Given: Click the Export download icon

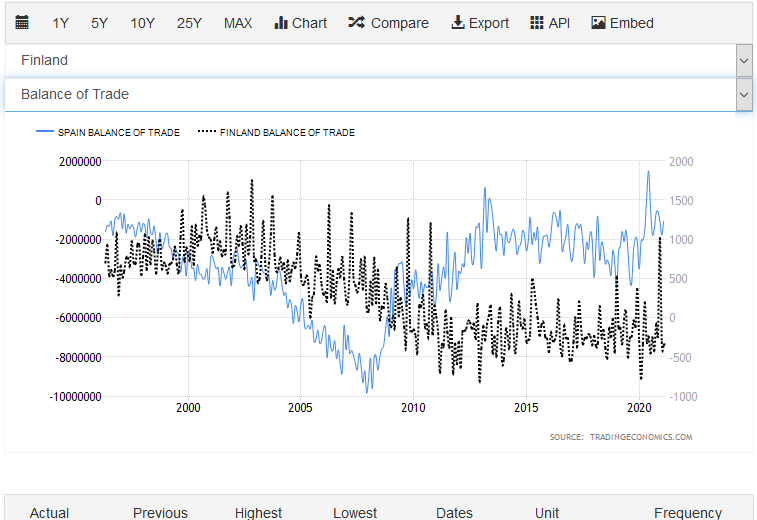Looking at the screenshot, I should click(x=458, y=22).
